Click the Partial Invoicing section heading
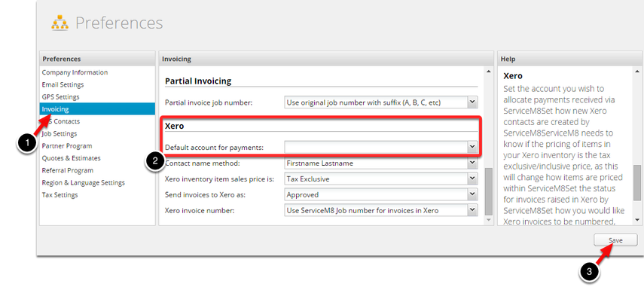 coord(198,81)
